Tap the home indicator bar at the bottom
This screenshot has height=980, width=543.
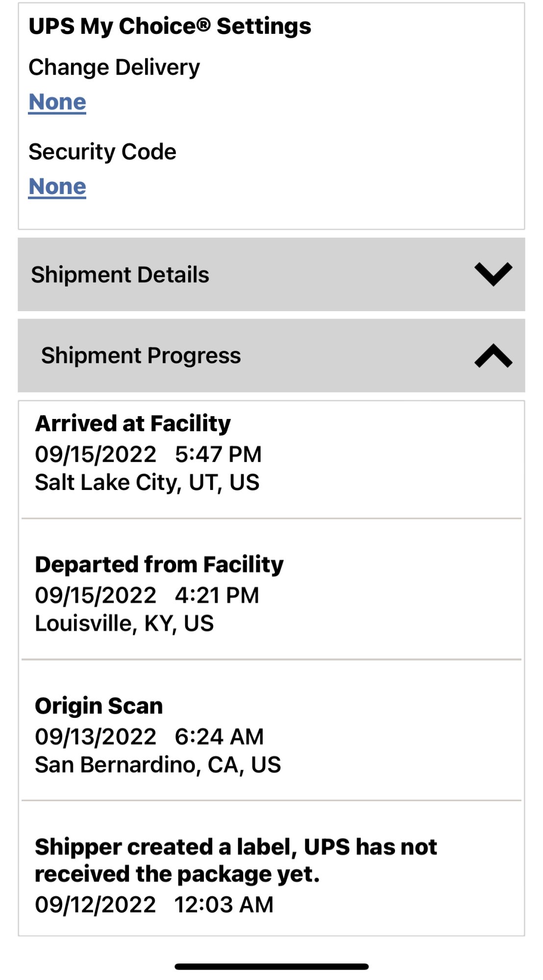coord(271,967)
